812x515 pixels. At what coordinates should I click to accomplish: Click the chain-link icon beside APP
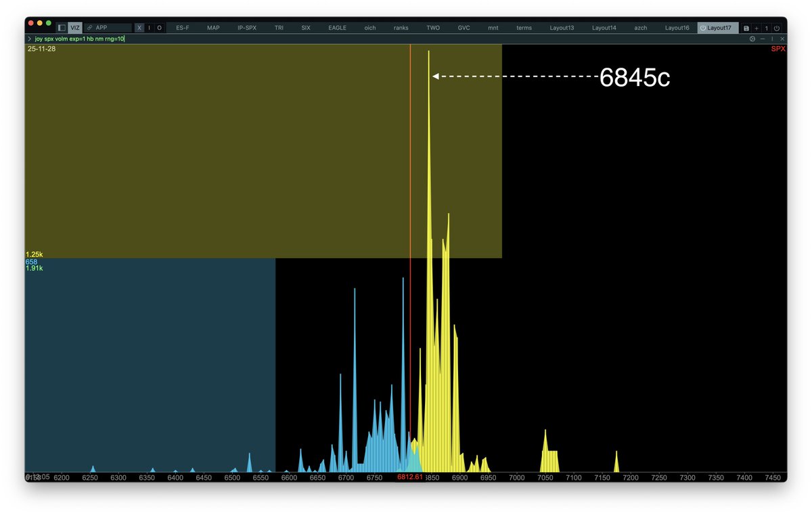click(90, 28)
